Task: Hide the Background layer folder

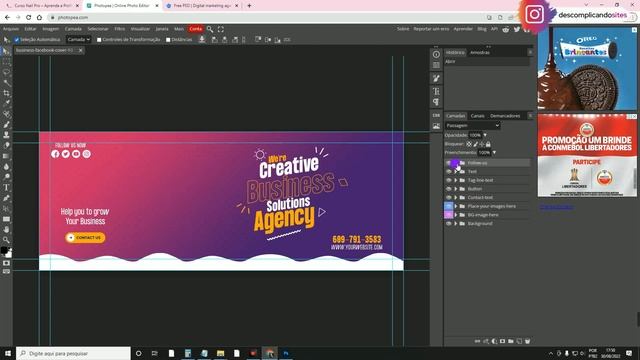Action: [449, 224]
